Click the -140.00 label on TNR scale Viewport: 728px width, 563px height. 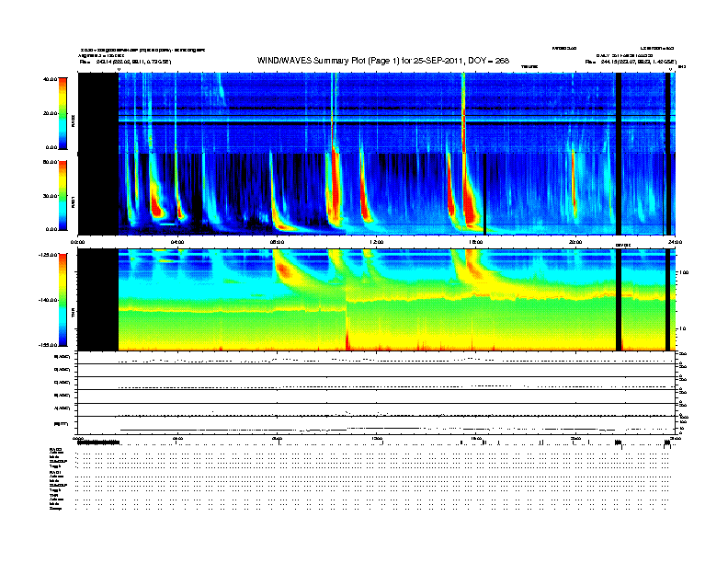48,300
